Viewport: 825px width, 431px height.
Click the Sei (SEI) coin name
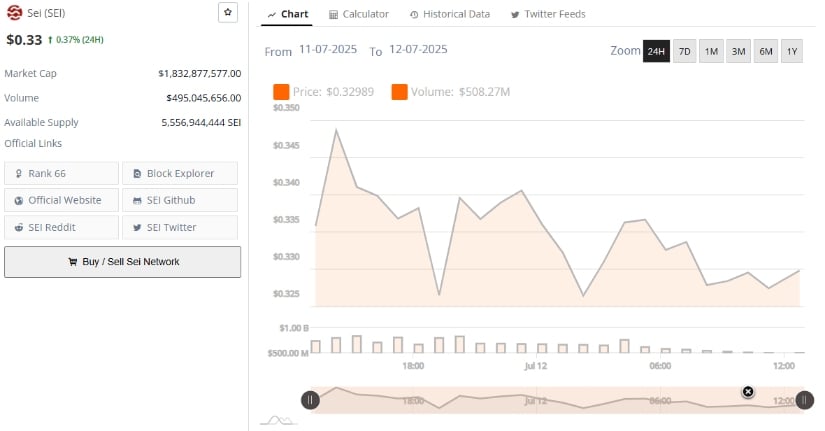[46, 13]
